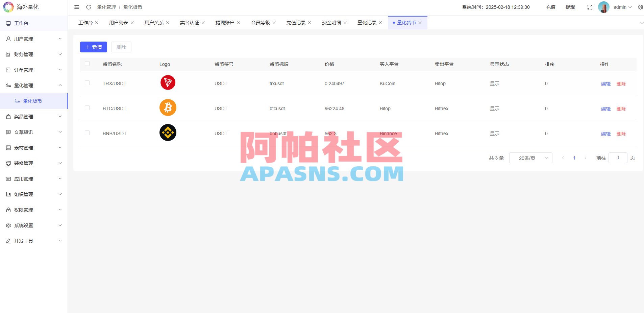Viewport: 644px width, 313px height.
Task: Click the TRX logo in the table
Action: tap(168, 82)
